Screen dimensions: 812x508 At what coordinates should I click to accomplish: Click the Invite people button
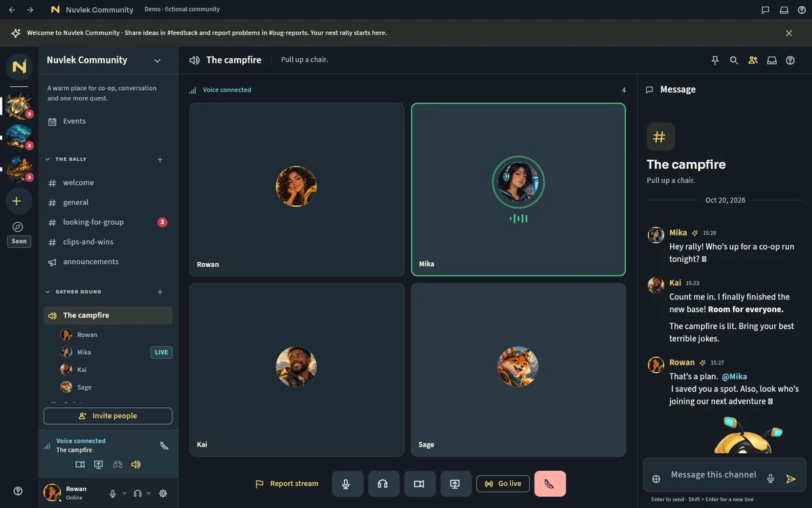tap(108, 416)
